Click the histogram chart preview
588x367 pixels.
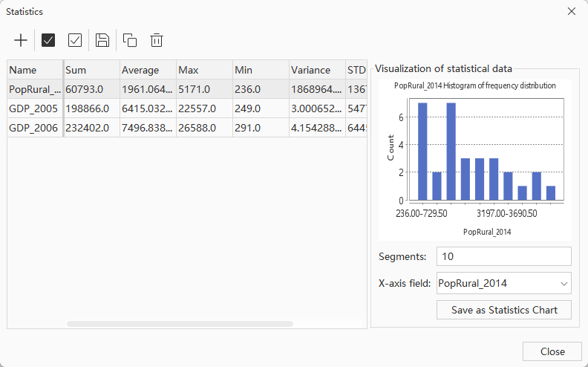(475, 157)
